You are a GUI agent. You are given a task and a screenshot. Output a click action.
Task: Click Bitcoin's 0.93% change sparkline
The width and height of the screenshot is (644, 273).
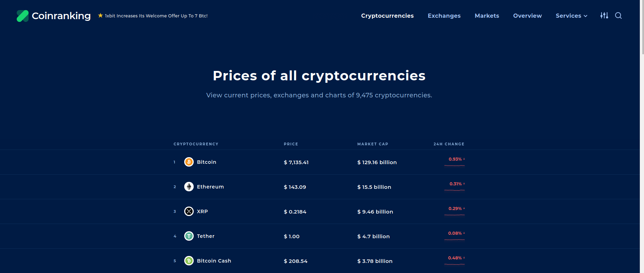[455, 165]
